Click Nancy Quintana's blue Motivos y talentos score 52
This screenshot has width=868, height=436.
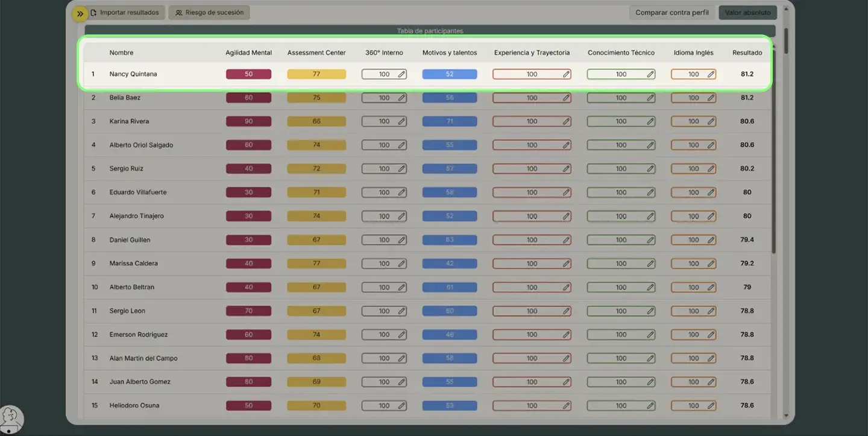[x=450, y=74]
